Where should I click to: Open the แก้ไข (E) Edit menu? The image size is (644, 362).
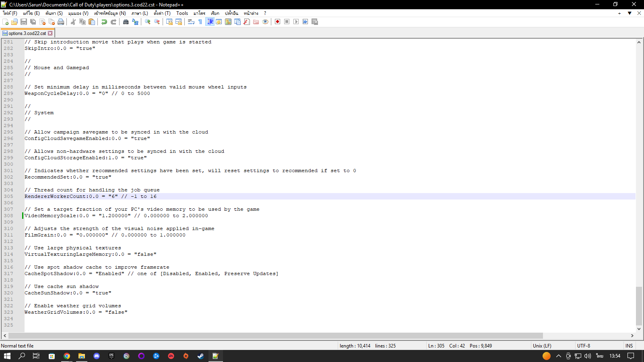coord(31,13)
